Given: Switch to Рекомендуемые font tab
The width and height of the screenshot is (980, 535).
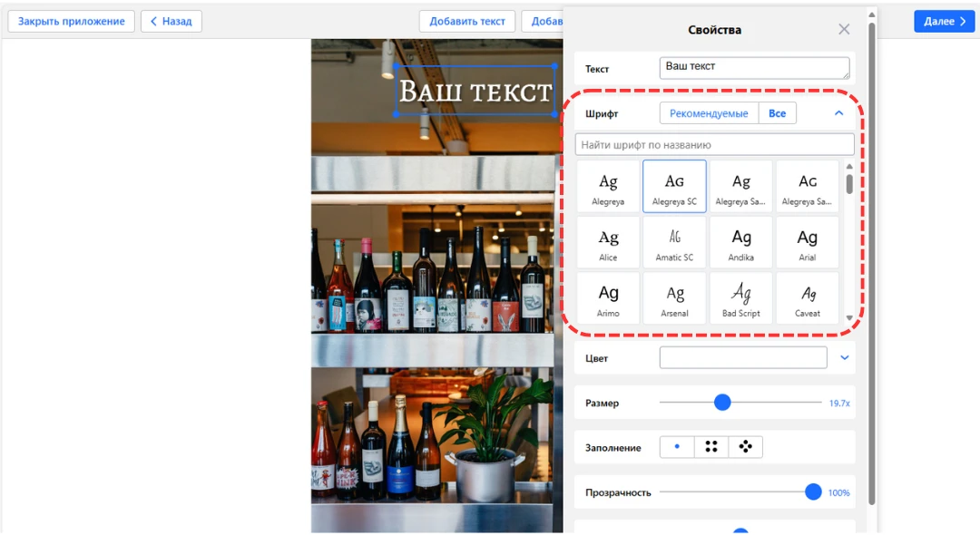Looking at the screenshot, I should point(709,113).
